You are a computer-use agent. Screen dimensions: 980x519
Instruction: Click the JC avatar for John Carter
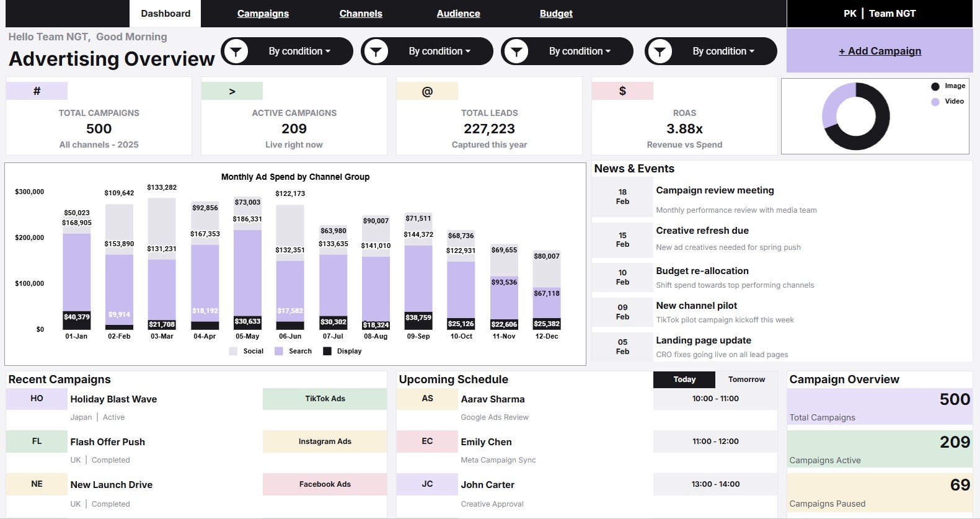tap(427, 484)
